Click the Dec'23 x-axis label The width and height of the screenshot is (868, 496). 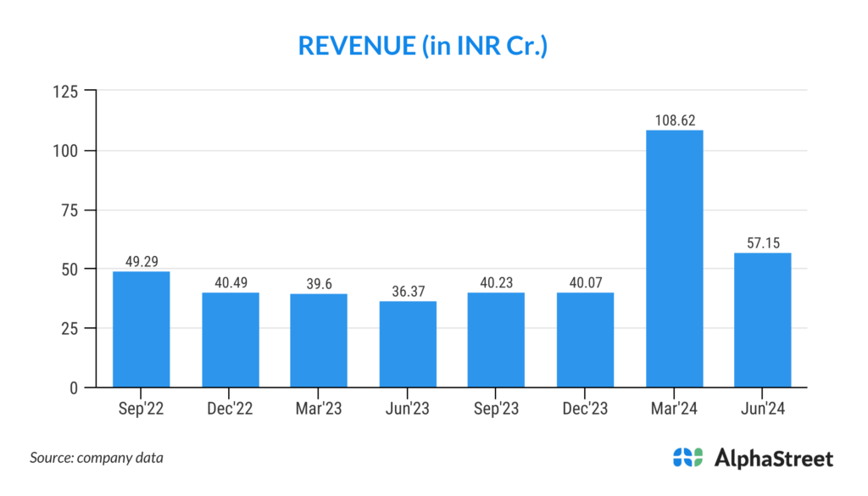585,409
